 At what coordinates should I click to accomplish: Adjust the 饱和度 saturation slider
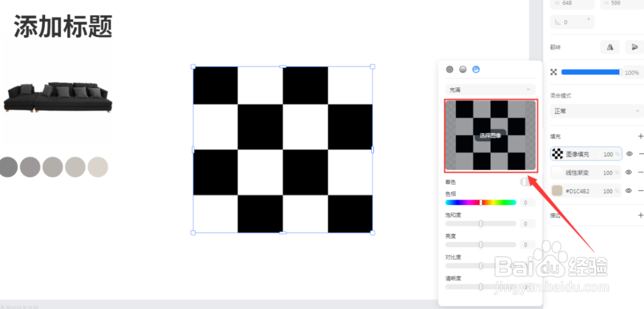coord(480,224)
